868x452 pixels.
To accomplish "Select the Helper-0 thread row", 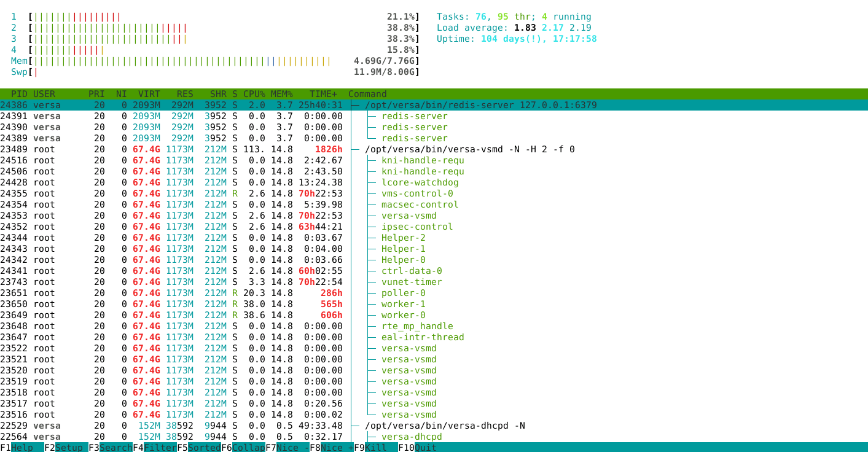I will pos(434,260).
